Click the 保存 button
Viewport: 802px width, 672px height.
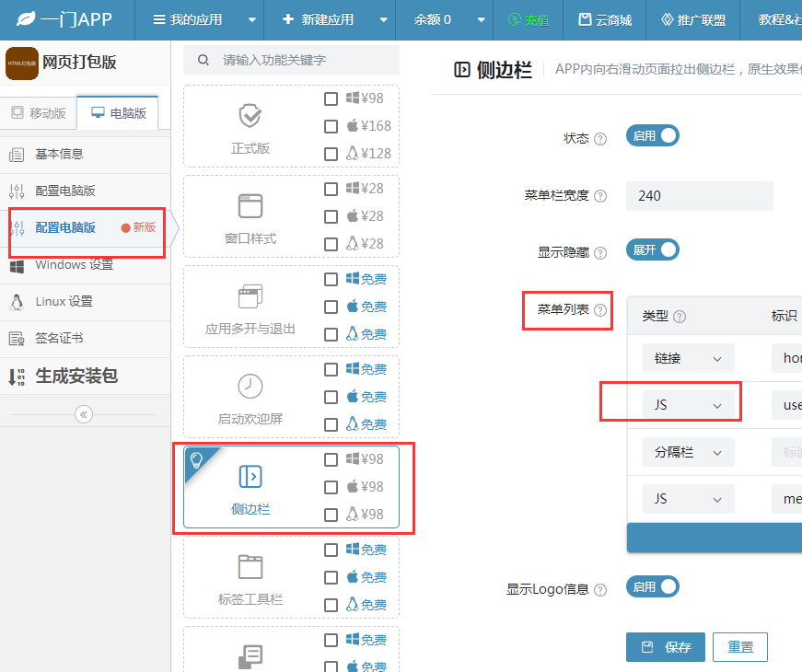pos(666,647)
